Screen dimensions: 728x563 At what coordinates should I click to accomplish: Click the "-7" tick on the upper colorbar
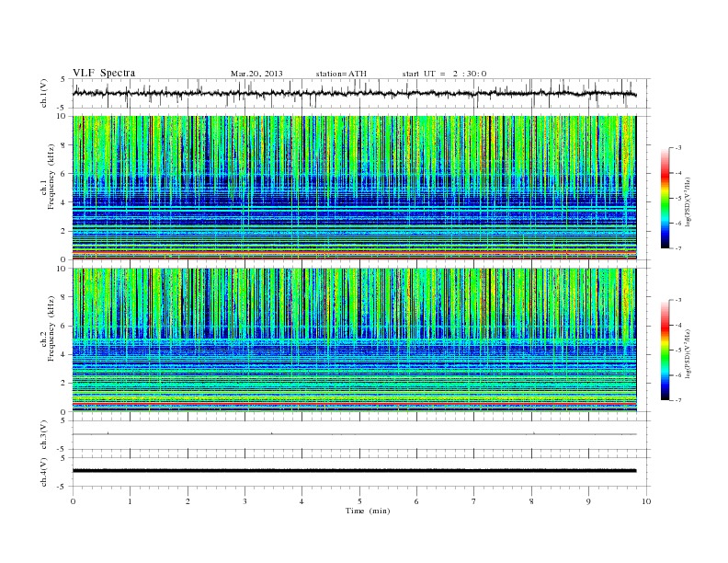(x=678, y=248)
